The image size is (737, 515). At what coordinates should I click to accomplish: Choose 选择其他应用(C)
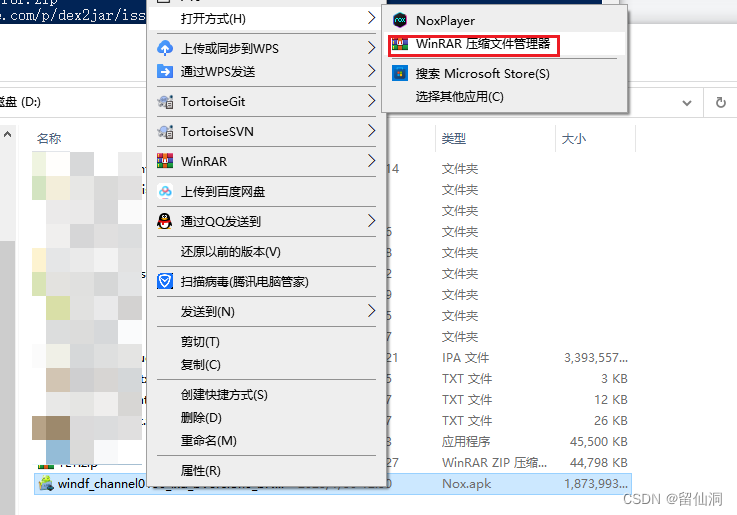(505, 97)
